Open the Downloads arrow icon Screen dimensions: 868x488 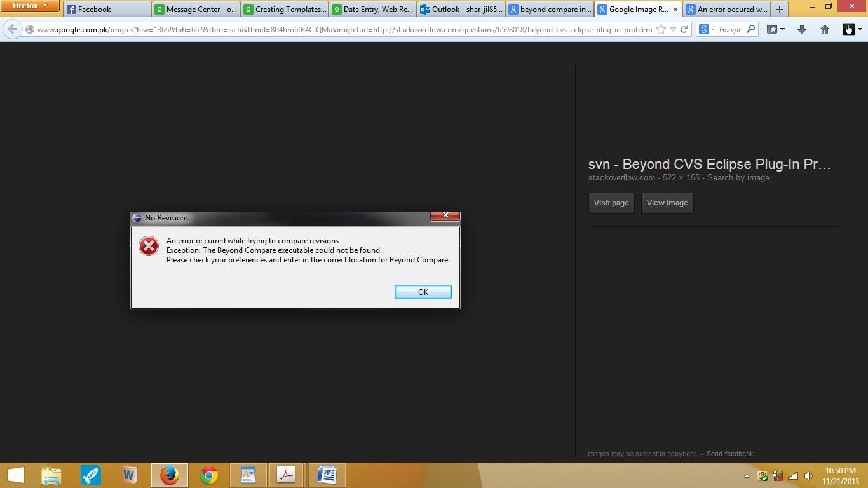coord(802,29)
